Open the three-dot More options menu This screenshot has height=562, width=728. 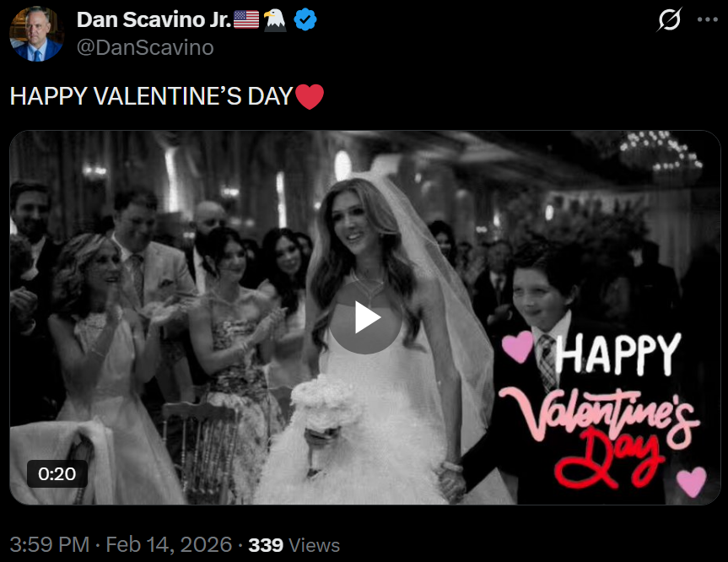[706, 19]
